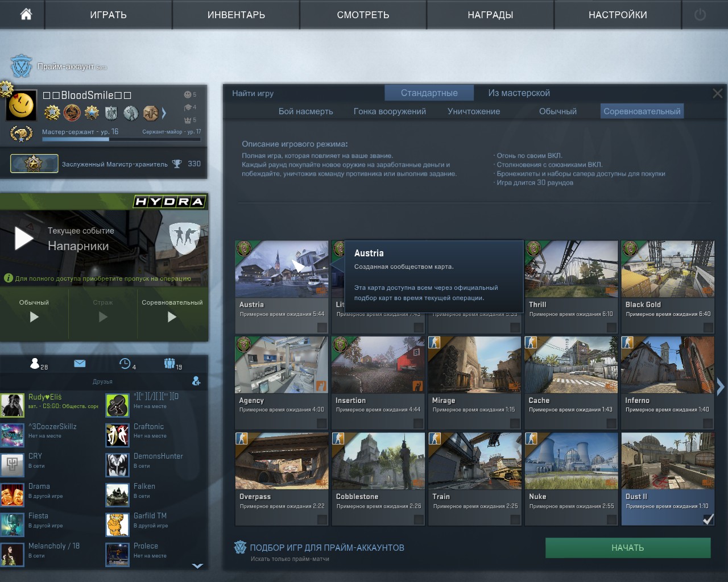728x582 pixels.
Task: Click Craftonic's avatar
Action: click(117, 435)
